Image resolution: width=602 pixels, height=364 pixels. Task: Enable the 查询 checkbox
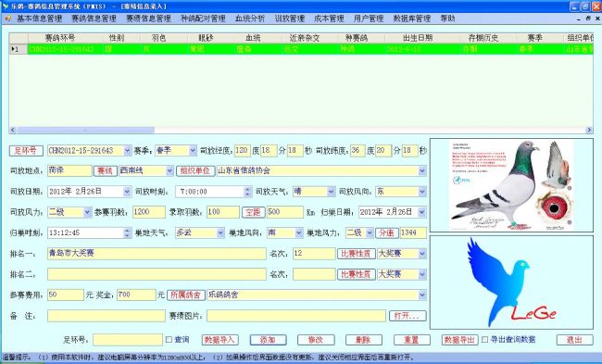click(169, 339)
